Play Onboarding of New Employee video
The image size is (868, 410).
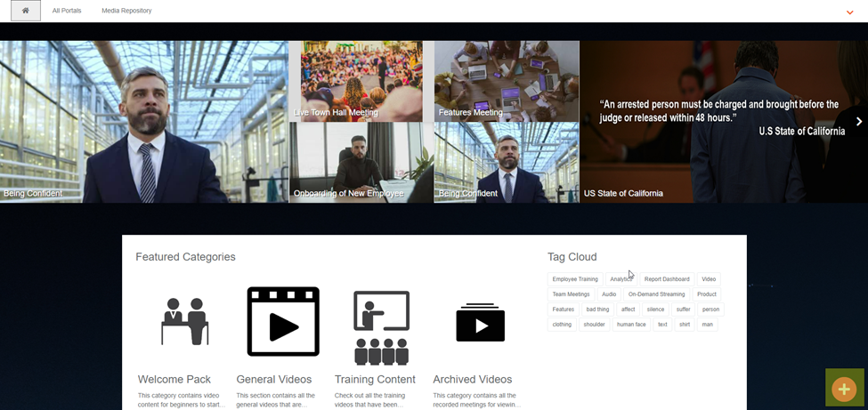coord(361,162)
